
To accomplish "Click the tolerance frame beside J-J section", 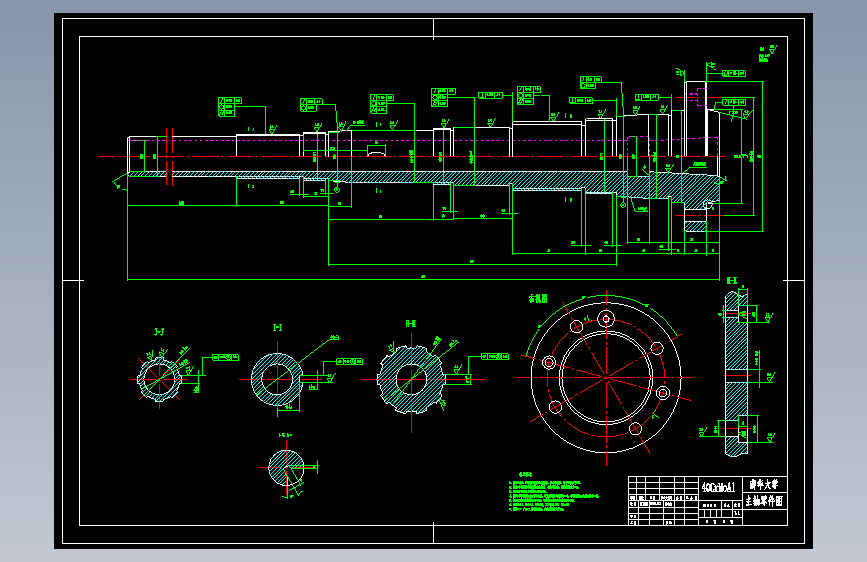I will click(226, 357).
